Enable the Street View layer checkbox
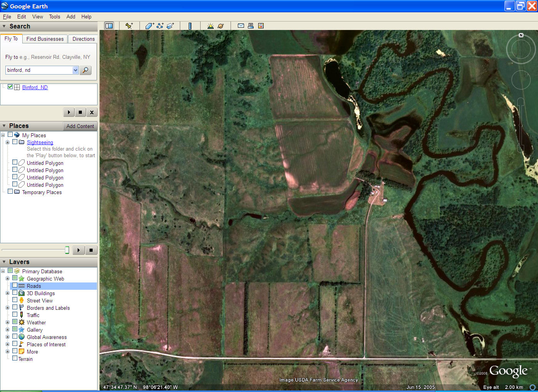Screen dimensions: 538x392 click(x=15, y=300)
